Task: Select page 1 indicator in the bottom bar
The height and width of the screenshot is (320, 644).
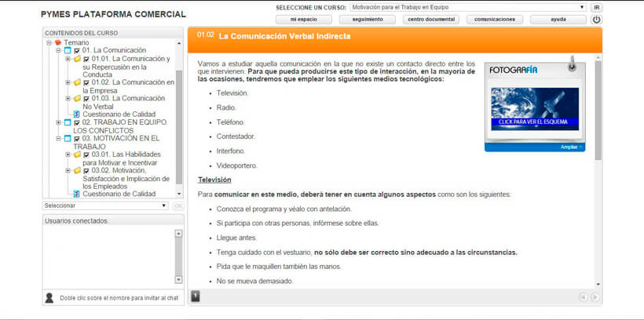Action: [x=196, y=296]
